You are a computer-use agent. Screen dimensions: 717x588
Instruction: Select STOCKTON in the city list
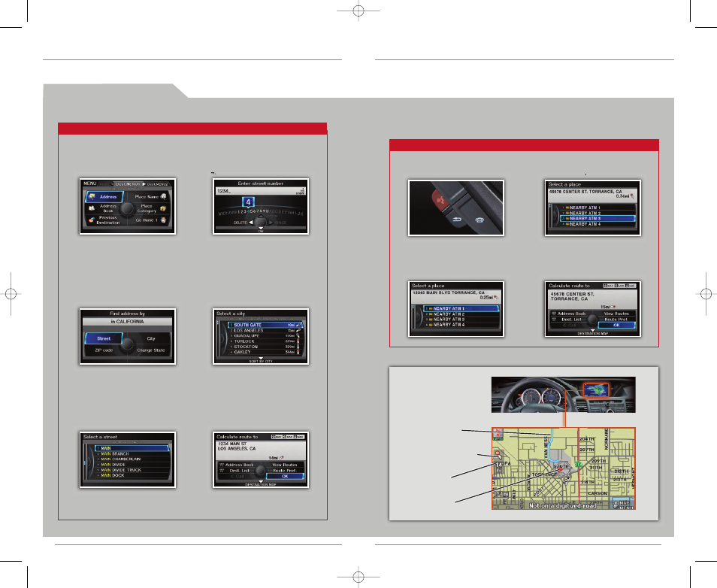tap(265, 347)
